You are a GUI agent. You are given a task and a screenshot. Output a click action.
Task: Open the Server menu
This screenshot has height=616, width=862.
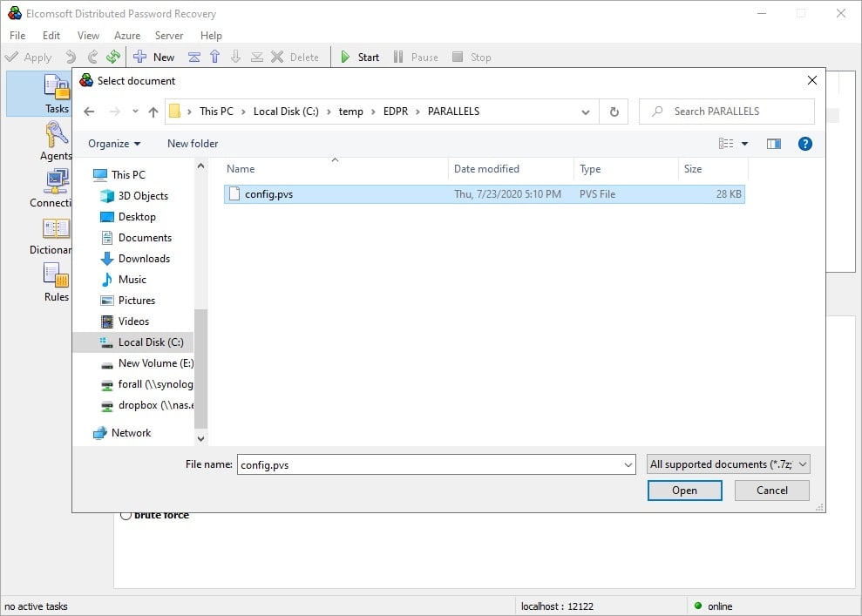(x=169, y=35)
